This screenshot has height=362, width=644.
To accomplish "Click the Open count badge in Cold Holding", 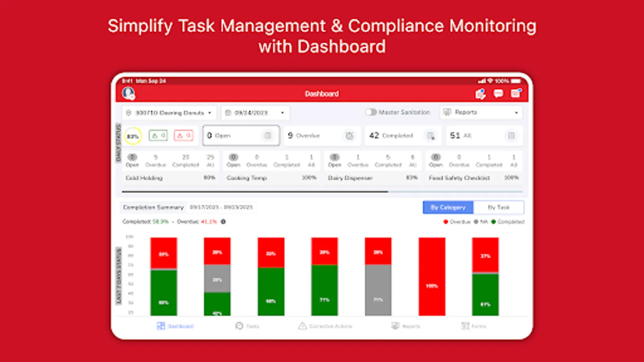I will coord(132,157).
